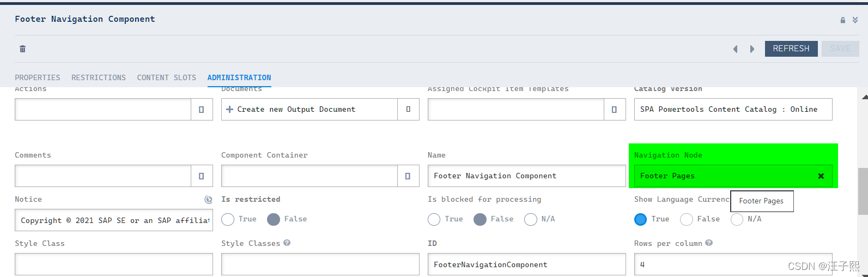Open Actions field browse button
Image resolution: width=868 pixels, height=277 pixels.
202,109
